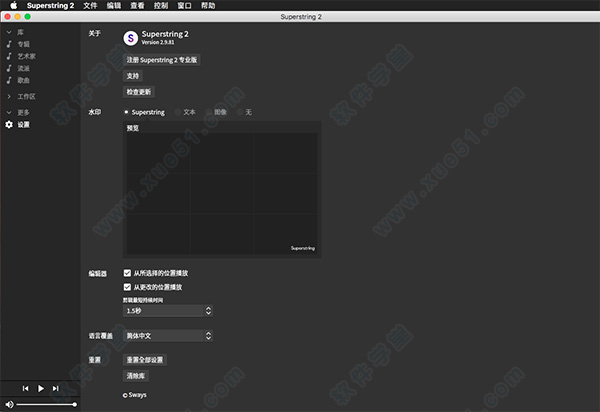Viewport: 600px width, 412px height.
Task: Toggle 从更改的位置播放 checkbox
Action: [127, 287]
